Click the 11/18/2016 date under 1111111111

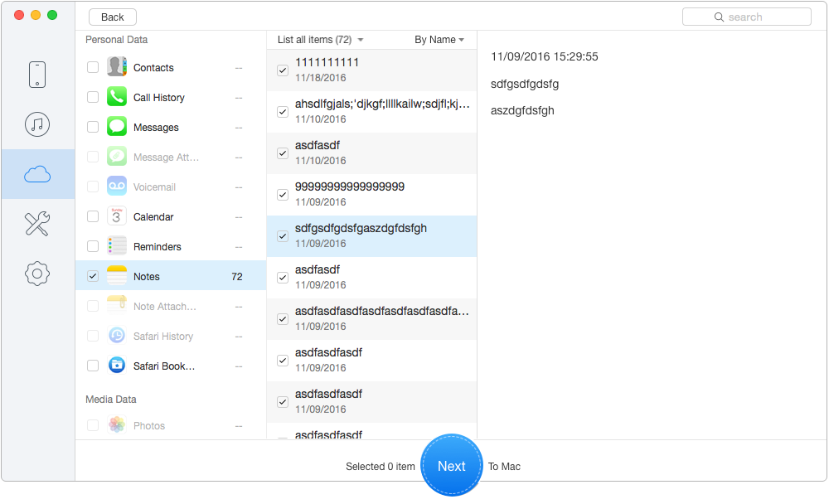pyautogui.click(x=320, y=78)
